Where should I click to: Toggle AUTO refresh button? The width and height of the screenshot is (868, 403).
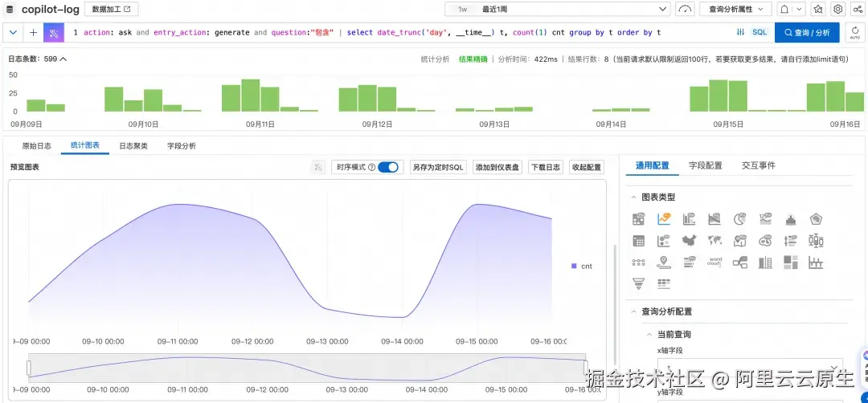[x=854, y=33]
